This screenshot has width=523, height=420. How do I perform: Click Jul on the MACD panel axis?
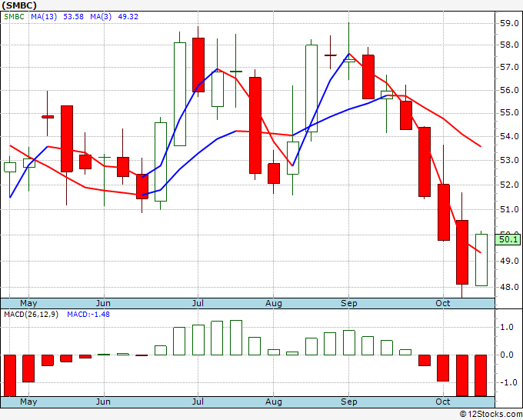click(198, 402)
